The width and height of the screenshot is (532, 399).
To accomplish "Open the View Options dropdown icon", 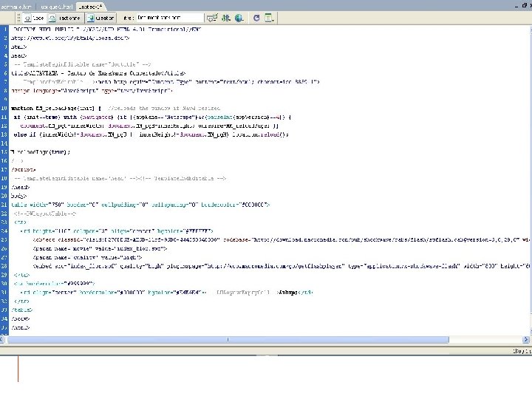I will (x=269, y=18).
